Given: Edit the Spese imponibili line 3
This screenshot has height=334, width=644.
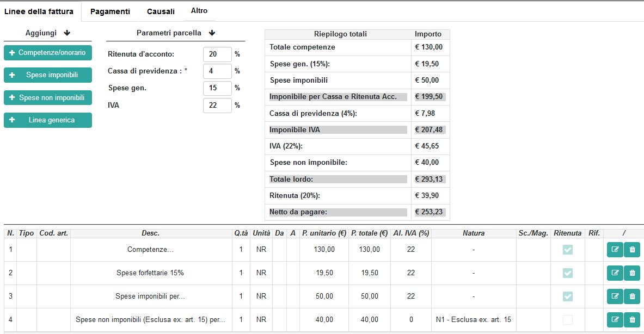Looking at the screenshot, I should 615,296.
